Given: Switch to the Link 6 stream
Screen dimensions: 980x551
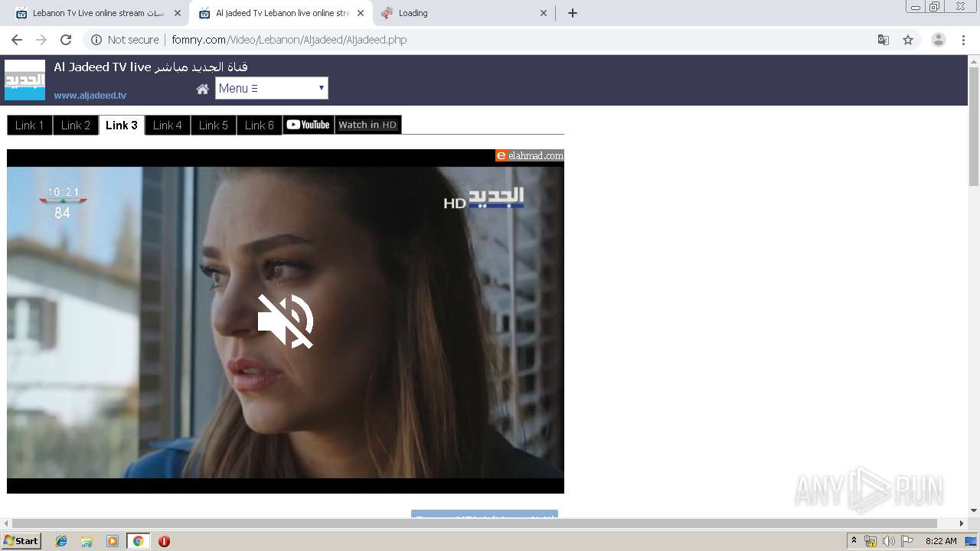Looking at the screenshot, I should (x=260, y=125).
